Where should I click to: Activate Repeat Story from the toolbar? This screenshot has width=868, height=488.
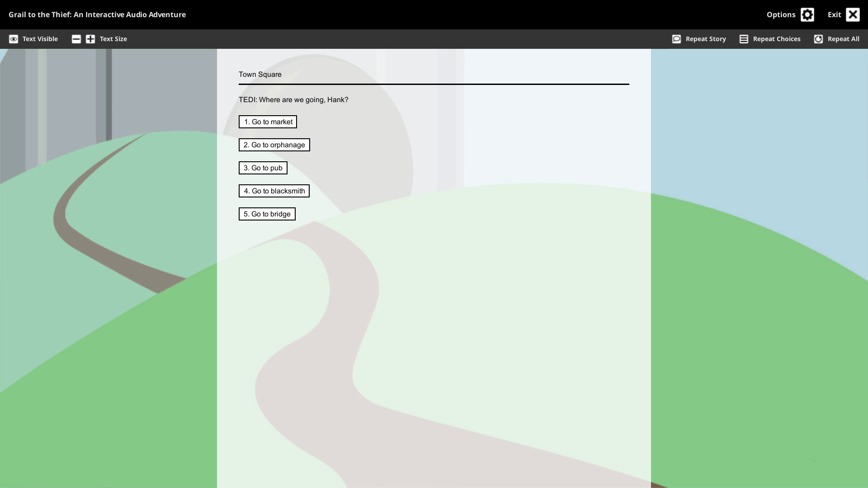(705, 39)
